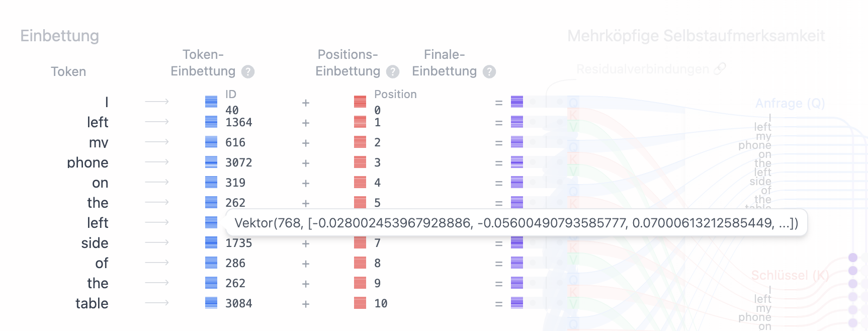Click the Anfrage (Q) label
The image size is (868, 331).
[790, 103]
